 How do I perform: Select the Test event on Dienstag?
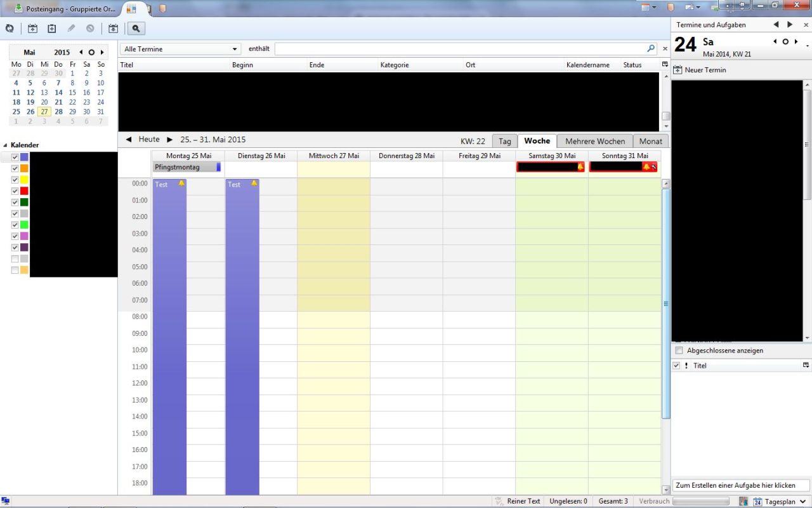tap(242, 337)
